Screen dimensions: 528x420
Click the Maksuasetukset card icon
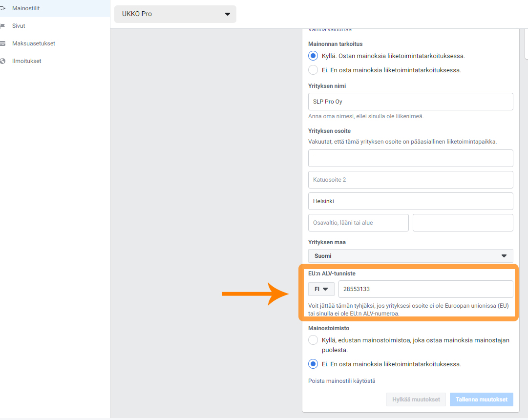(x=3, y=43)
